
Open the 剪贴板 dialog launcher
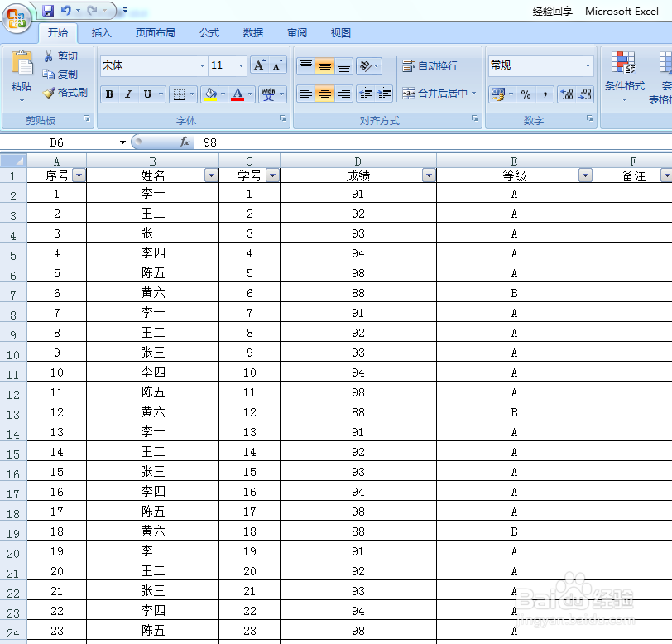tap(87, 118)
